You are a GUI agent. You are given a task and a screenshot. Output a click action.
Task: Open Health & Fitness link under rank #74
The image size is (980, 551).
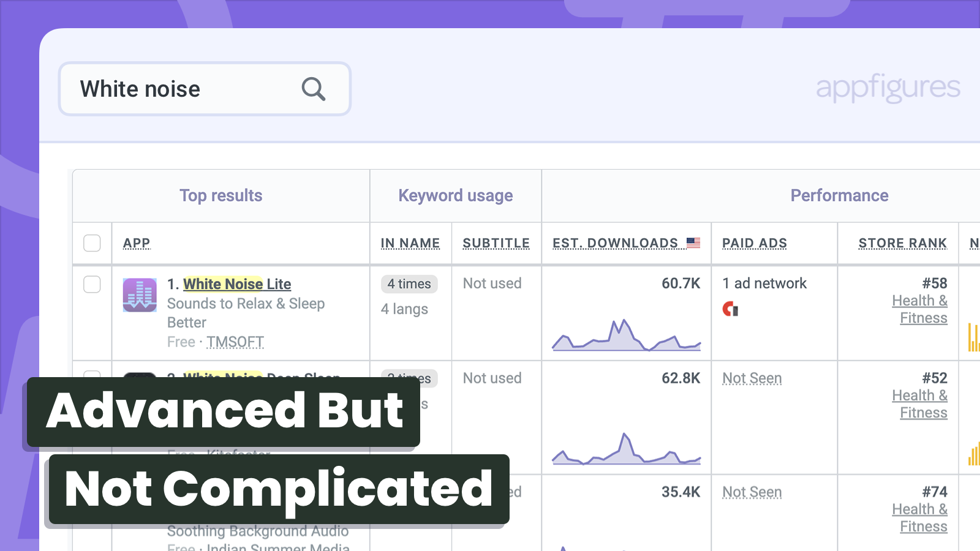[x=920, y=519]
